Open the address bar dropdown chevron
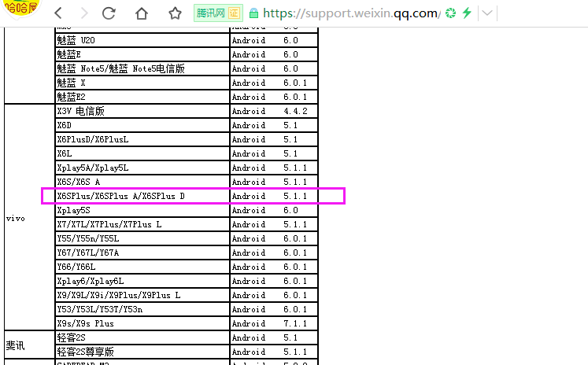588x365 pixels. (487, 13)
